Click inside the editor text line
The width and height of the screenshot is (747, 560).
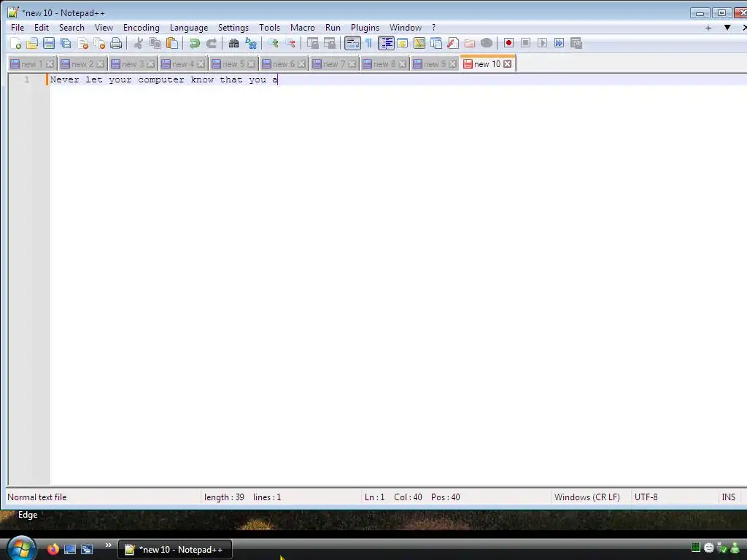click(x=398, y=79)
